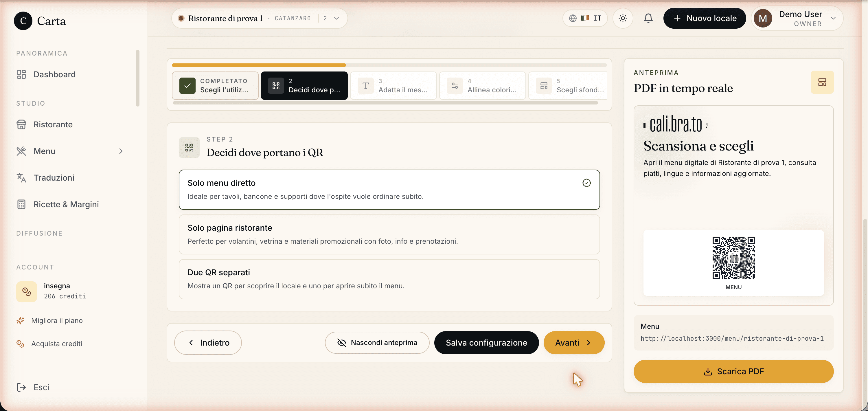Click the step 5 layout icon

[544, 86]
